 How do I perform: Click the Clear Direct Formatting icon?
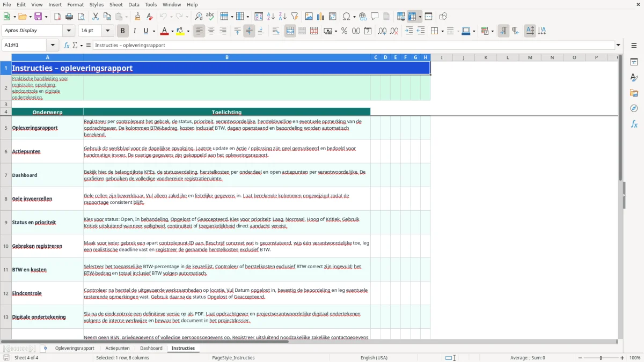(x=150, y=17)
